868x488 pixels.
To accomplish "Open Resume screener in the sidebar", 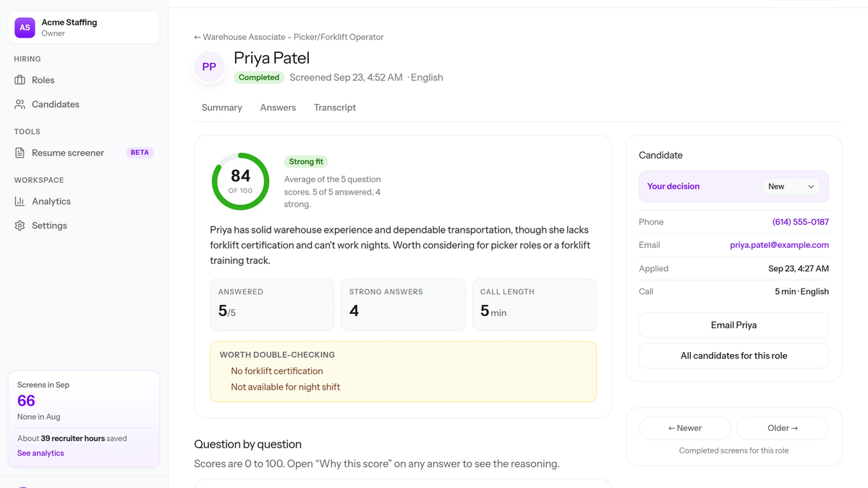I will [x=84, y=153].
